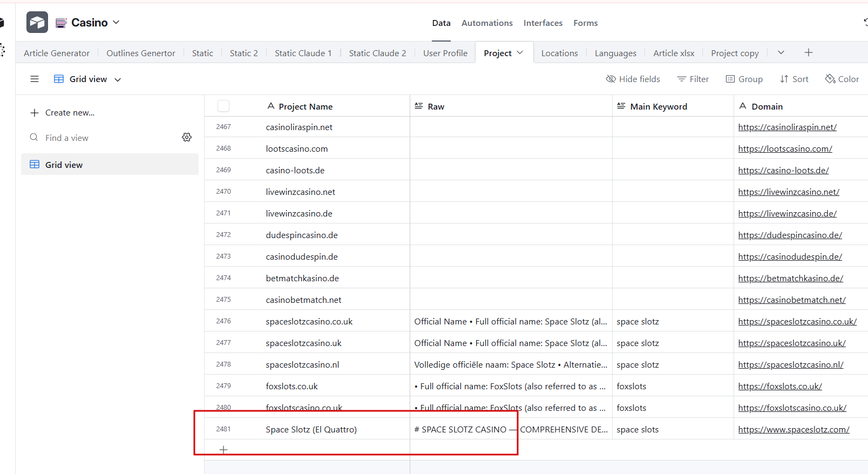Screen dimensions: 868x474
Task: Open link https://foxslots.co.uk/
Action: (780, 386)
